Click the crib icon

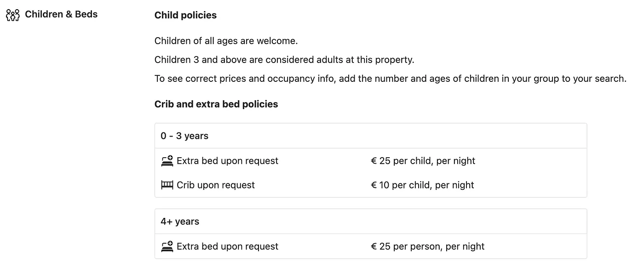click(167, 185)
